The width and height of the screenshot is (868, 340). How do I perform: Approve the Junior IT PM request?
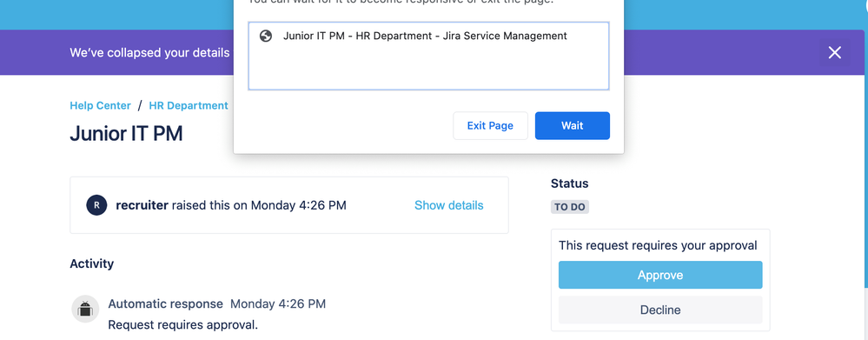660,275
